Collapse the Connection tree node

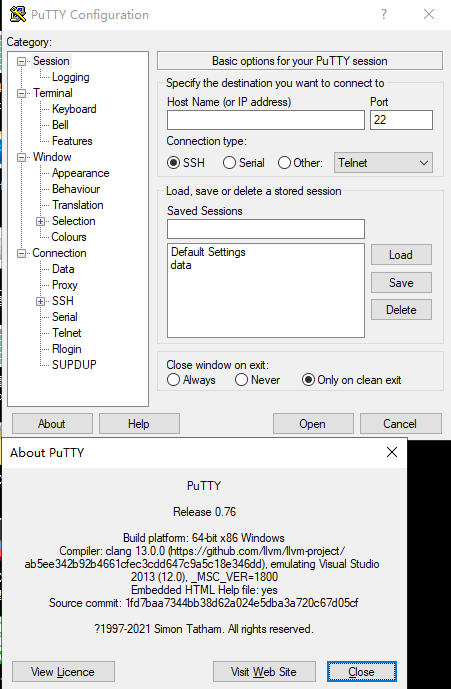(21, 254)
